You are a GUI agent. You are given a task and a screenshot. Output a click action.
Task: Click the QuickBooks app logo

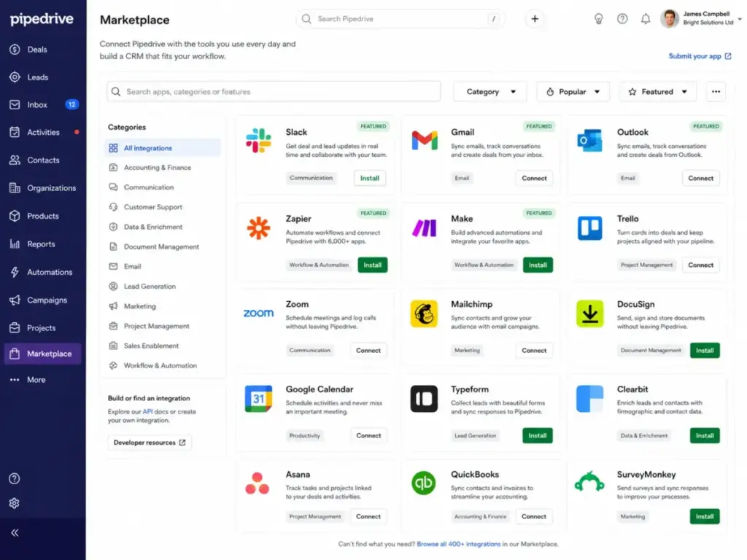click(424, 483)
